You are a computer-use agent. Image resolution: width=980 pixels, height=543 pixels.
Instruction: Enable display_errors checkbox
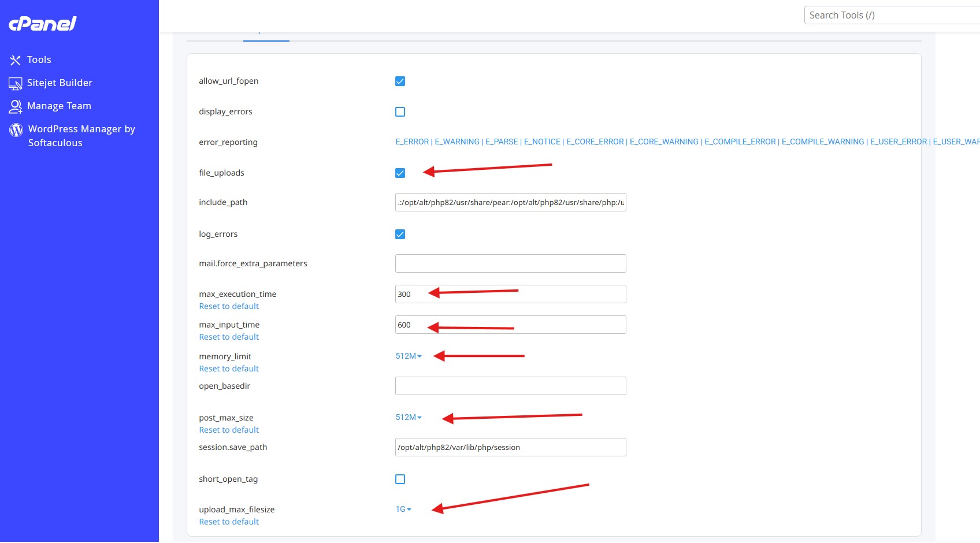coord(400,112)
